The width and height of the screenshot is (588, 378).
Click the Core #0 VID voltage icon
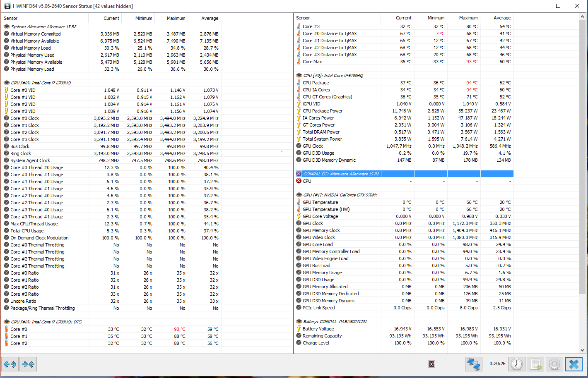7,90
